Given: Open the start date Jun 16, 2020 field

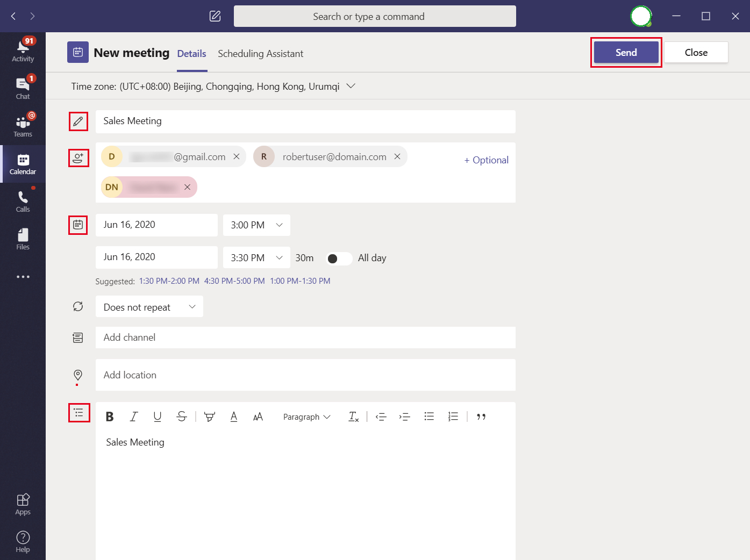Looking at the screenshot, I should click(156, 225).
